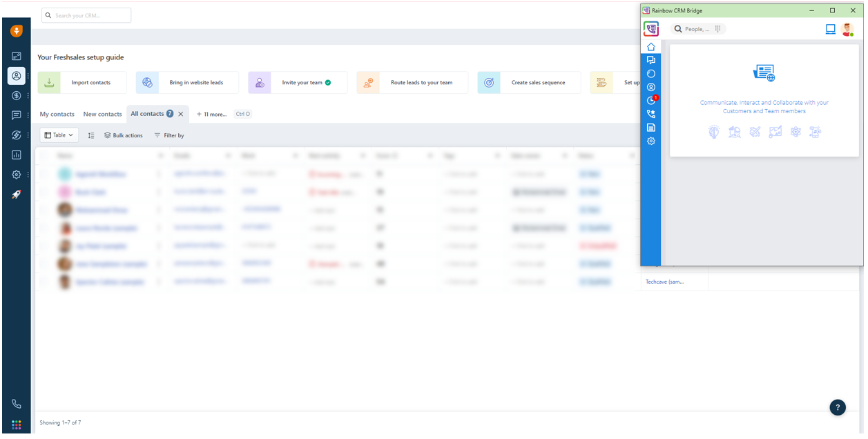The width and height of the screenshot is (868, 439).
Task: Expand the Table view dropdown
Action: coord(59,135)
